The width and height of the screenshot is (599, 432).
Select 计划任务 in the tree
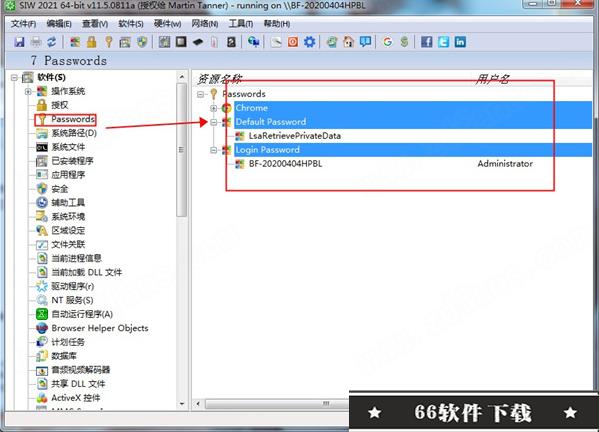click(68, 342)
